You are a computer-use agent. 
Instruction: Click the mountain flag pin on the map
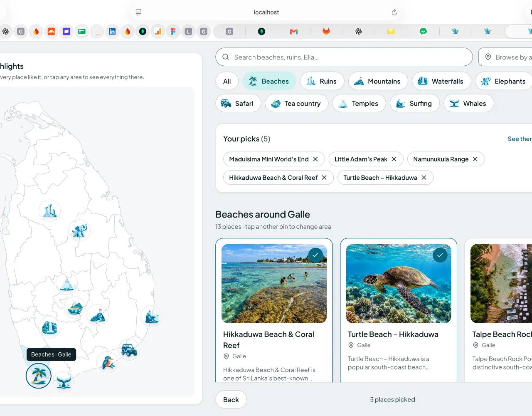pos(98,316)
